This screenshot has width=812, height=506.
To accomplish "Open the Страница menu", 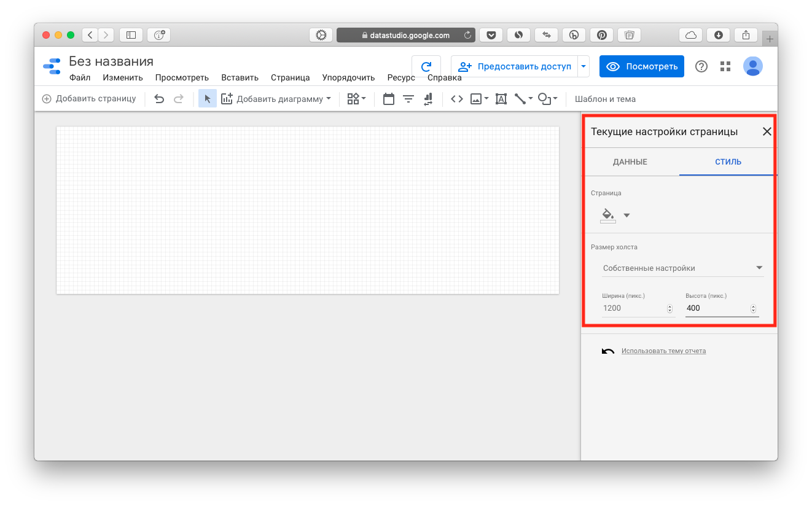I will pyautogui.click(x=290, y=78).
